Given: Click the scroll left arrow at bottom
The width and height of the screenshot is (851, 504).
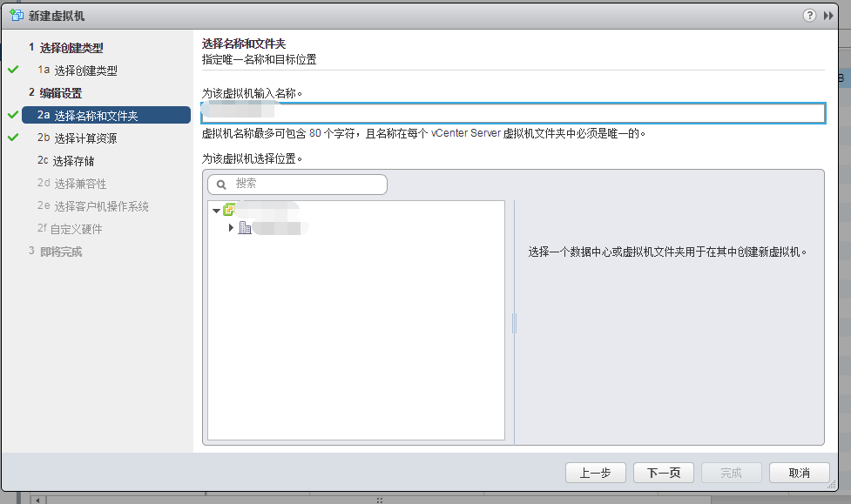Looking at the screenshot, I should [x=37, y=500].
